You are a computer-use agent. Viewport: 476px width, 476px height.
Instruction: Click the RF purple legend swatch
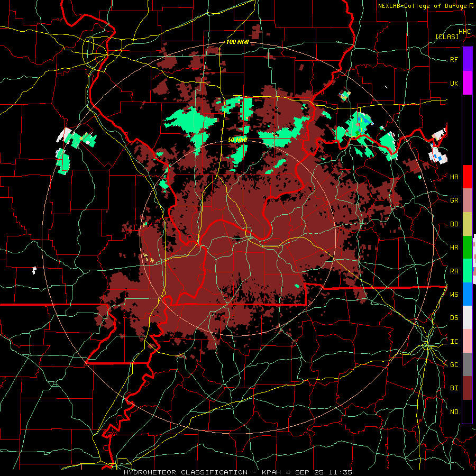pos(467,59)
